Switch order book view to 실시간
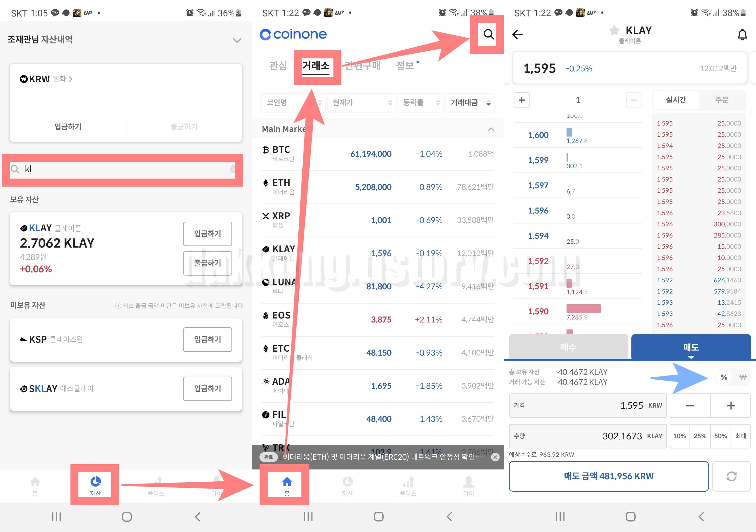Viewport: 756px width, 532px height. tap(676, 100)
